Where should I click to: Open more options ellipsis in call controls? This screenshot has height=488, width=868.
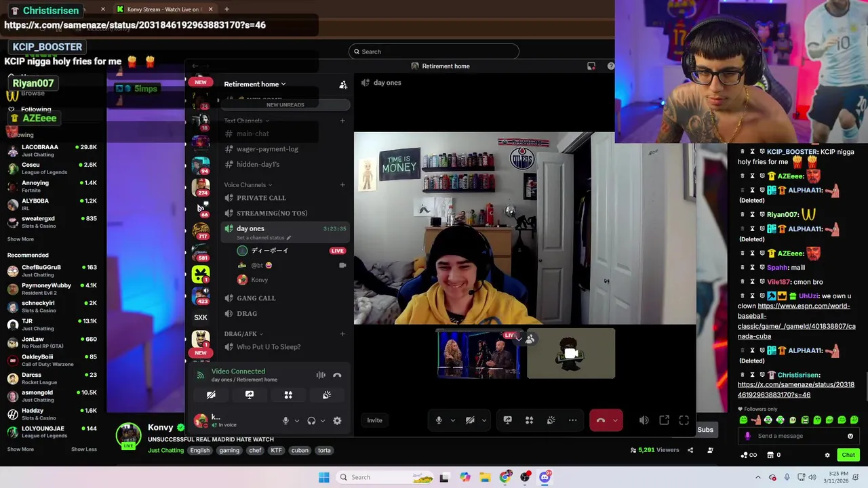point(572,420)
